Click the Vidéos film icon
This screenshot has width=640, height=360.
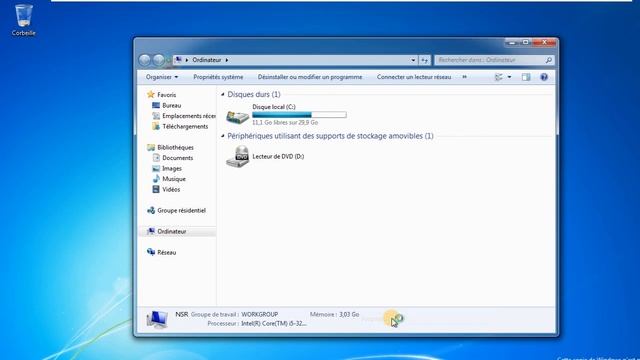[x=156, y=189]
